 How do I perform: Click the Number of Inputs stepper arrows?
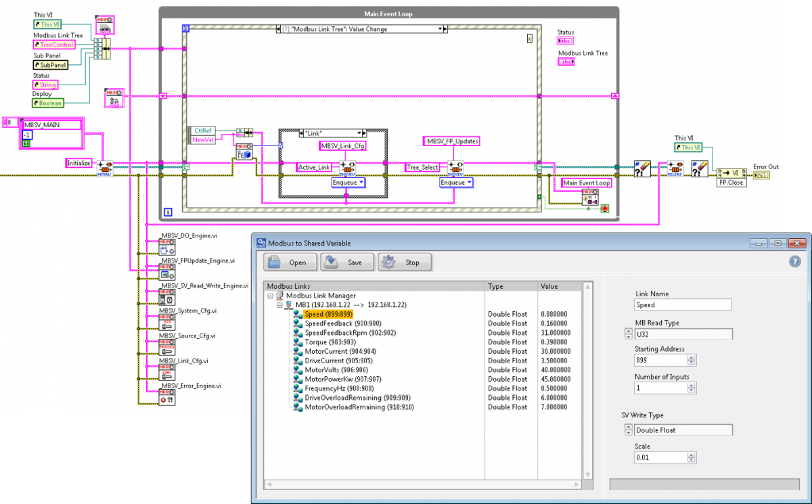coord(691,388)
